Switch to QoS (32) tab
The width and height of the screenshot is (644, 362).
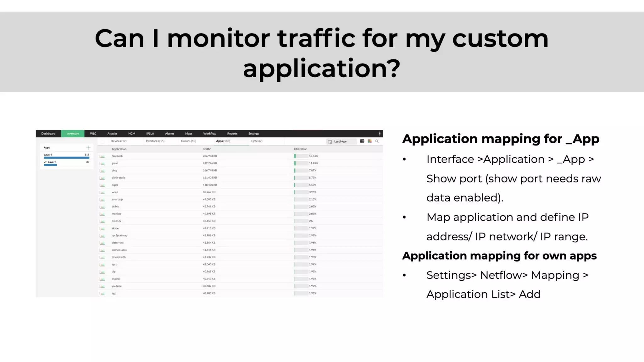[x=257, y=141]
